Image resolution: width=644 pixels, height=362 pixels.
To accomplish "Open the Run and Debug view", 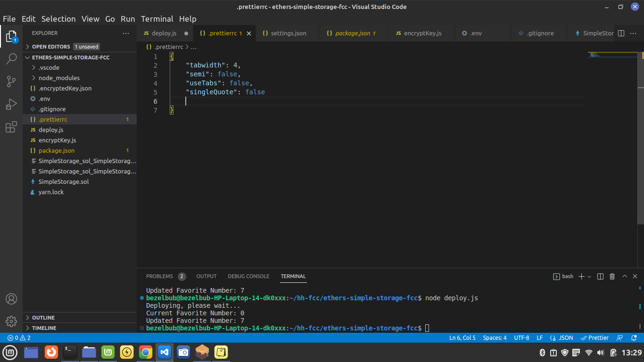I will point(11,104).
